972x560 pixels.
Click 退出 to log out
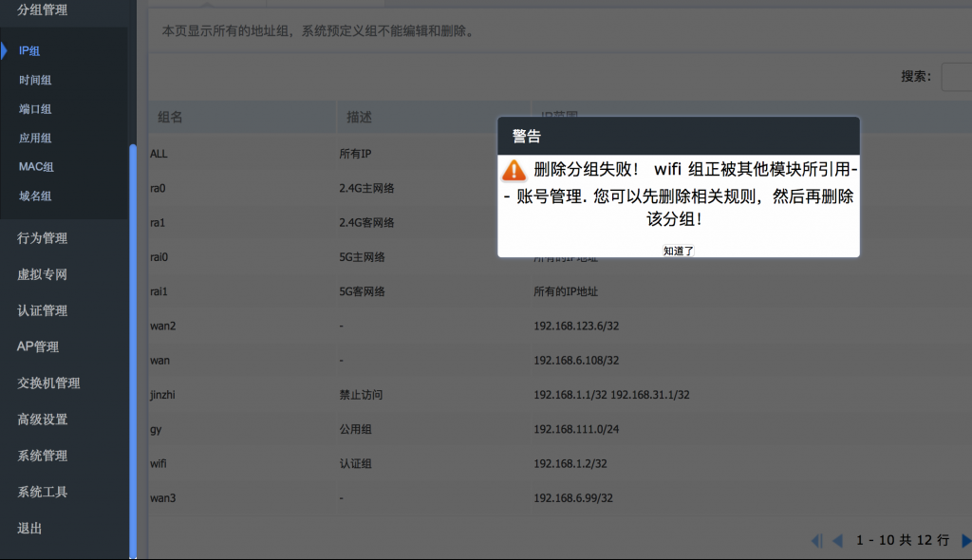tap(29, 529)
